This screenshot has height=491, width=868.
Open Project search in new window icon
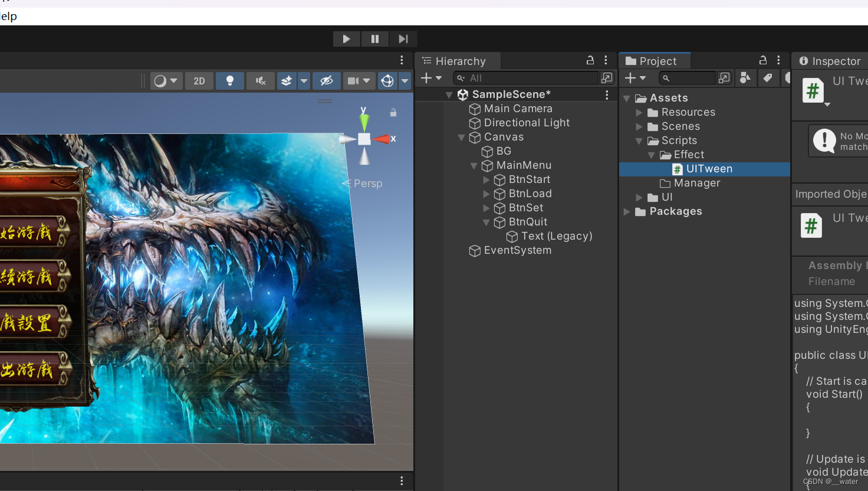724,78
